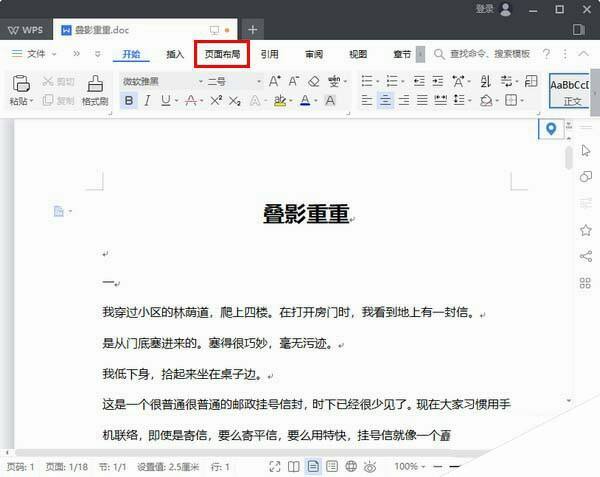The width and height of the screenshot is (600, 477).
Task: Click the 登录 login button
Action: (494, 9)
